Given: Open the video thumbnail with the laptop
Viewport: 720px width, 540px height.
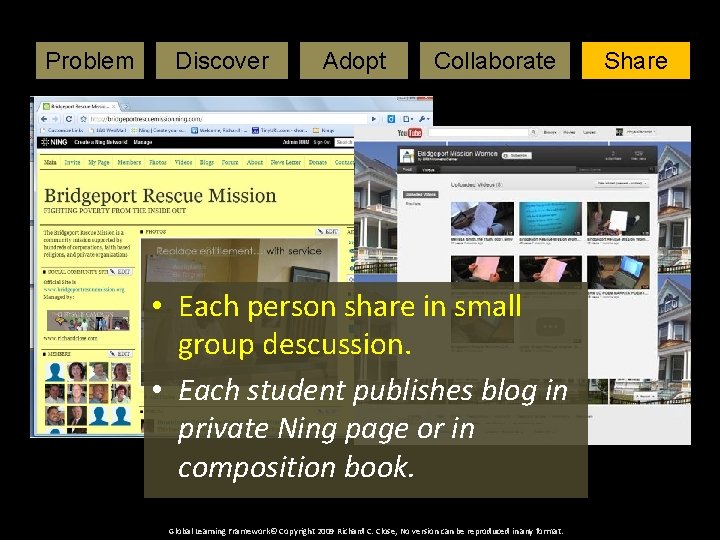Looking at the screenshot, I should tap(618, 272).
